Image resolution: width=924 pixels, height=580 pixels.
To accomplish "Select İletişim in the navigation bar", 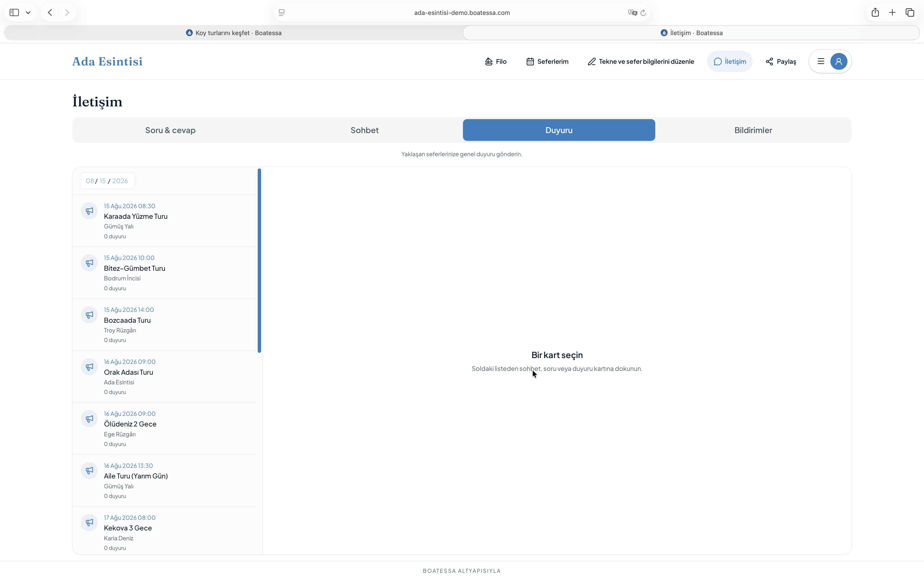I will (x=730, y=61).
